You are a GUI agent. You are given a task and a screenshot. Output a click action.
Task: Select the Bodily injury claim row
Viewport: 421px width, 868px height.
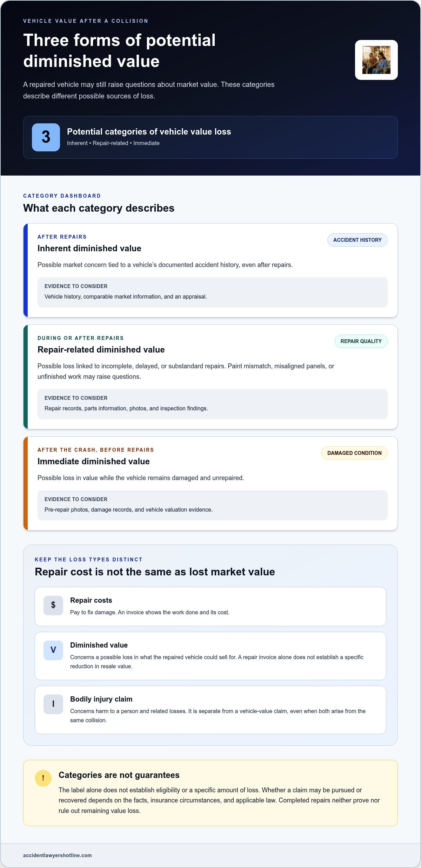[210, 710]
